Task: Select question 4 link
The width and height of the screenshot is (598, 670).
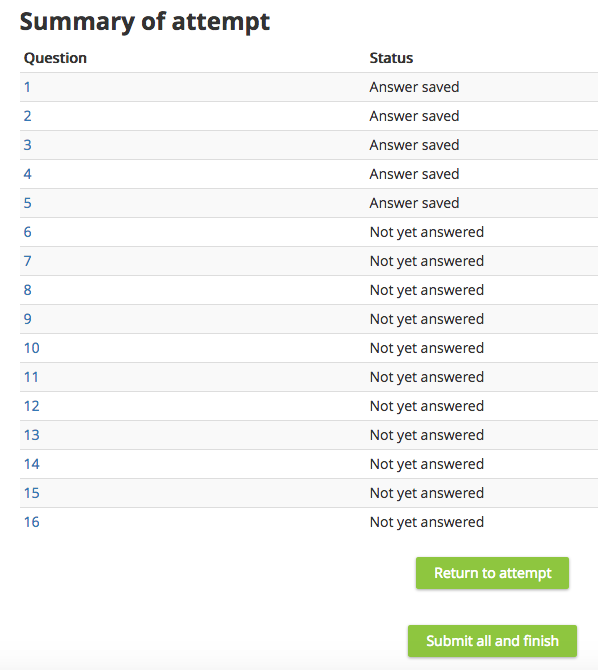Action: pyautogui.click(x=27, y=174)
